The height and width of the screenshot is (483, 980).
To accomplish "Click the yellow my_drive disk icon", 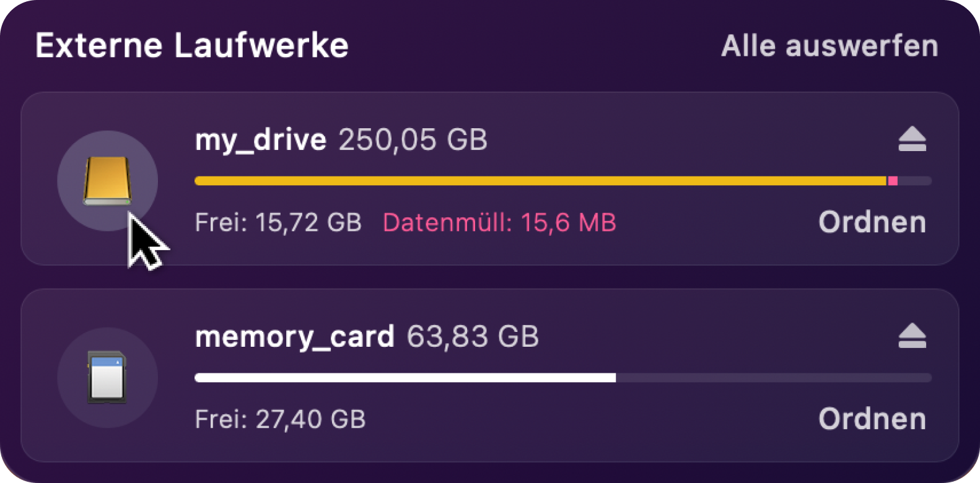I will pos(107,181).
